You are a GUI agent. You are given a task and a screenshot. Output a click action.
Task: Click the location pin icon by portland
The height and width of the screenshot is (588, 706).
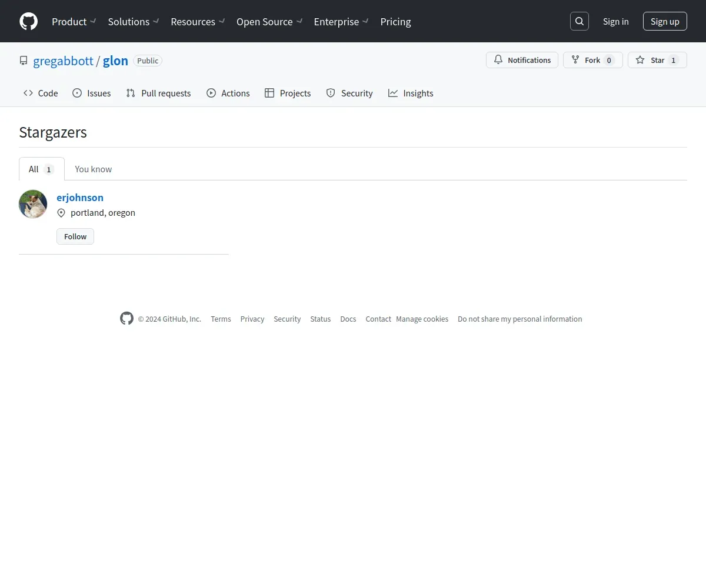[61, 213]
